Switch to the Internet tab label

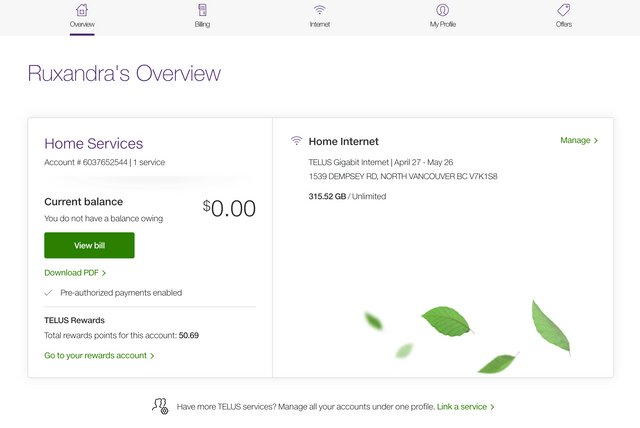tap(320, 24)
